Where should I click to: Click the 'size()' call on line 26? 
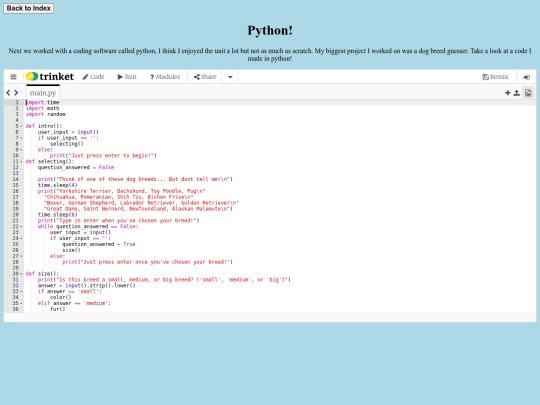[x=71, y=250]
